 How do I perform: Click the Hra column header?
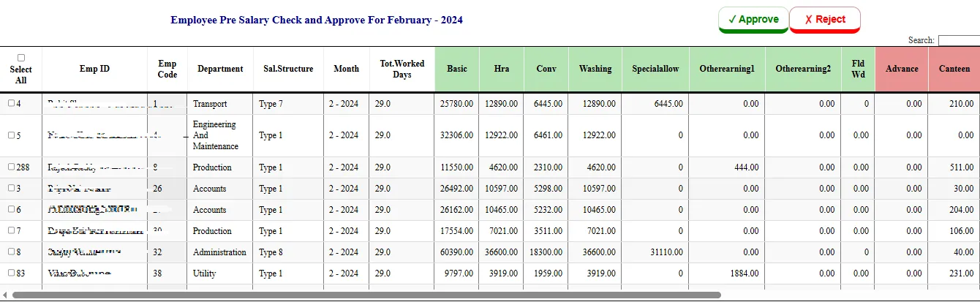pos(502,69)
